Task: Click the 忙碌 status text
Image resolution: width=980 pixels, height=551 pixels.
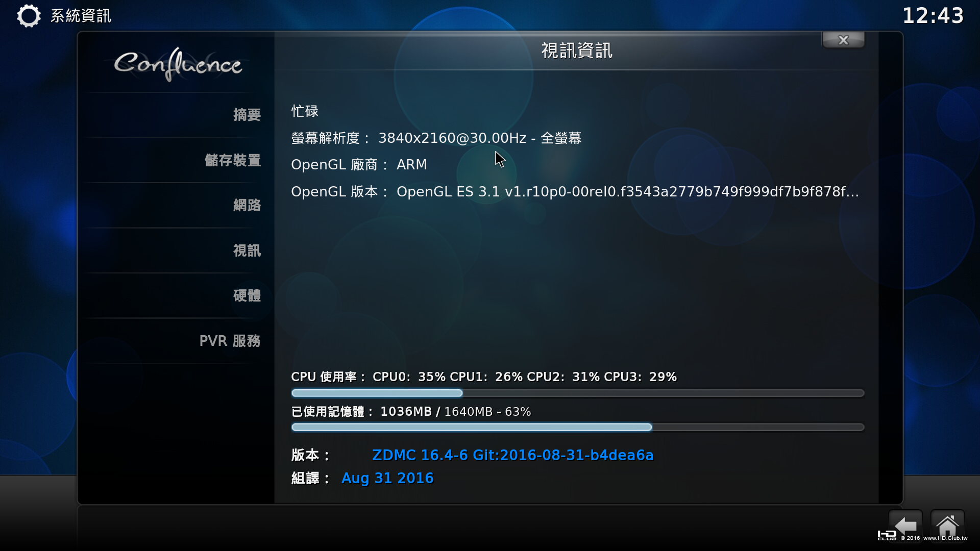Action: 305,111
